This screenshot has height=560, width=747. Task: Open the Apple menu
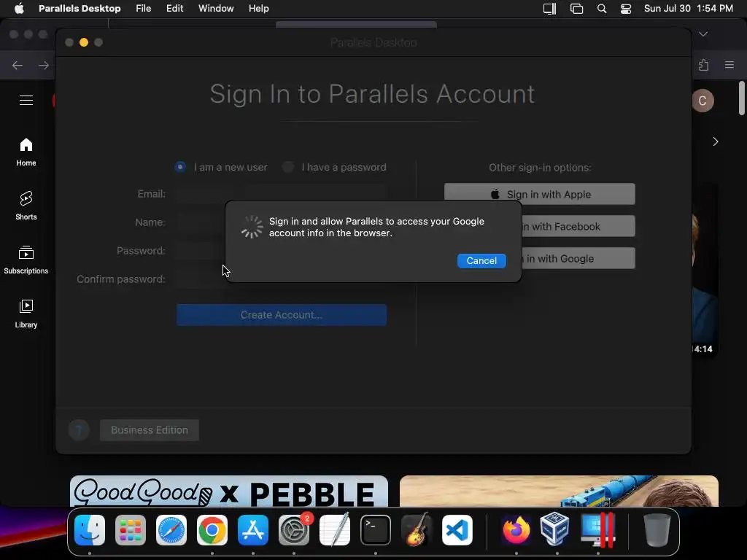point(19,9)
